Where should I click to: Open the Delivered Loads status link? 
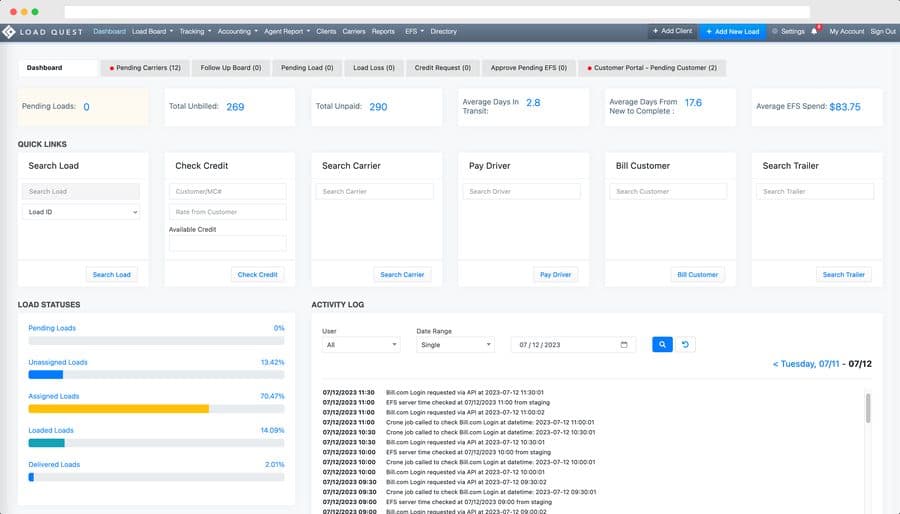pos(54,465)
